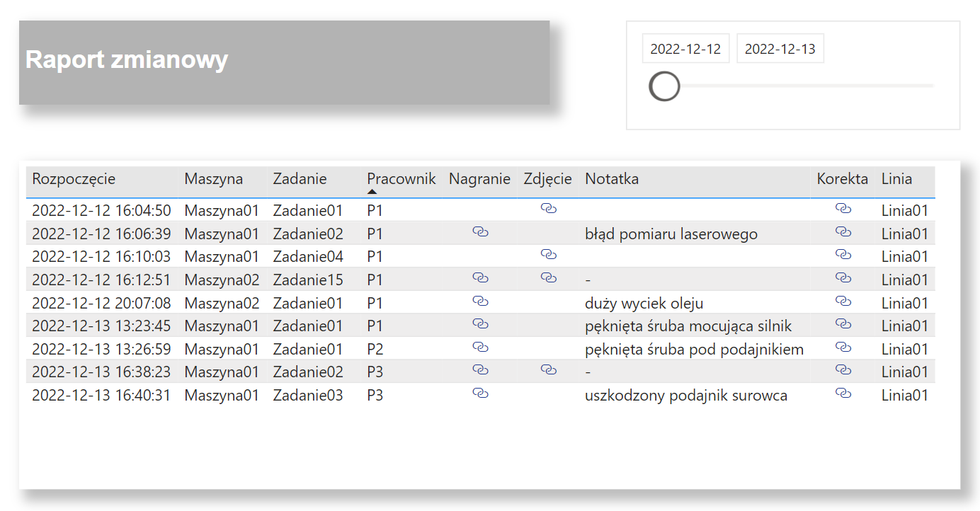Open correction link for pęknięta śruba mocująca silnik
Image resolution: width=980 pixels, height=511 pixels.
843,323
